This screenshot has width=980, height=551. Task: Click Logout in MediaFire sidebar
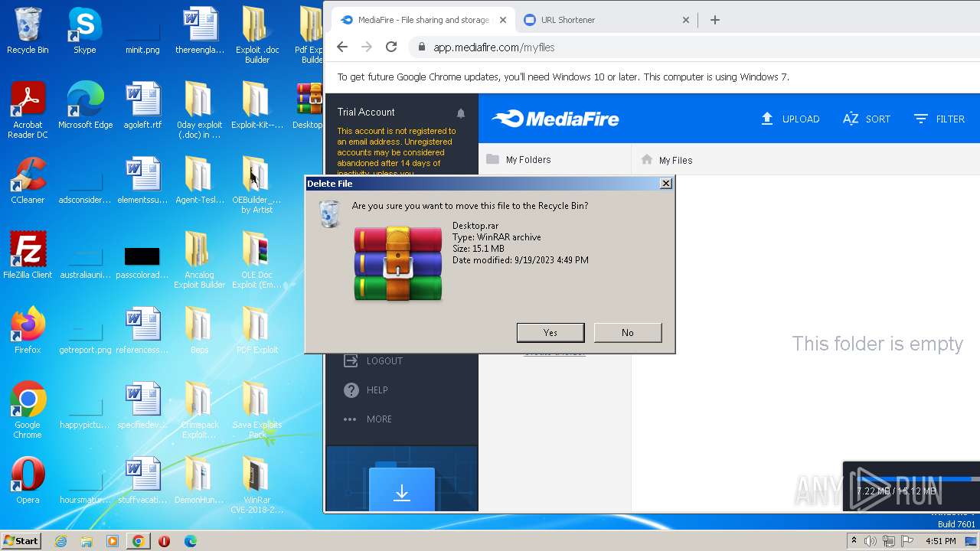coord(373,360)
